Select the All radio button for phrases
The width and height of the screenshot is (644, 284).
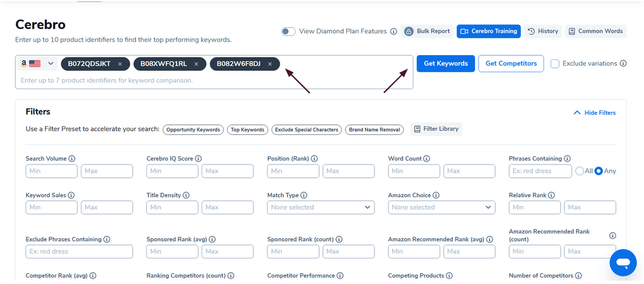(x=579, y=171)
